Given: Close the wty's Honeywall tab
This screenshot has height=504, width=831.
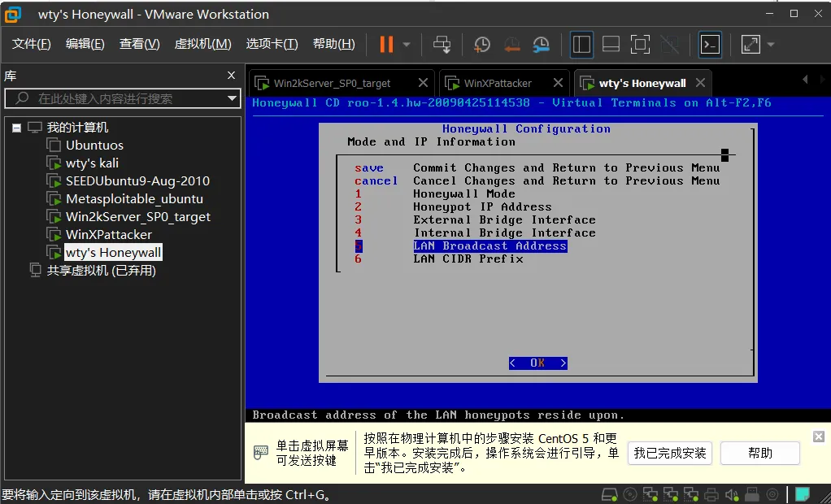Looking at the screenshot, I should point(701,83).
